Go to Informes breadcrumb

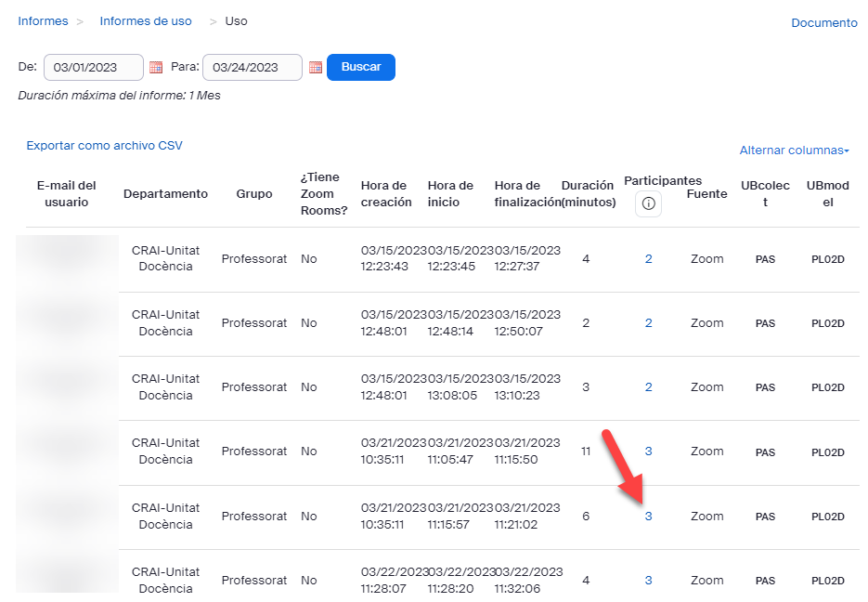pos(43,20)
